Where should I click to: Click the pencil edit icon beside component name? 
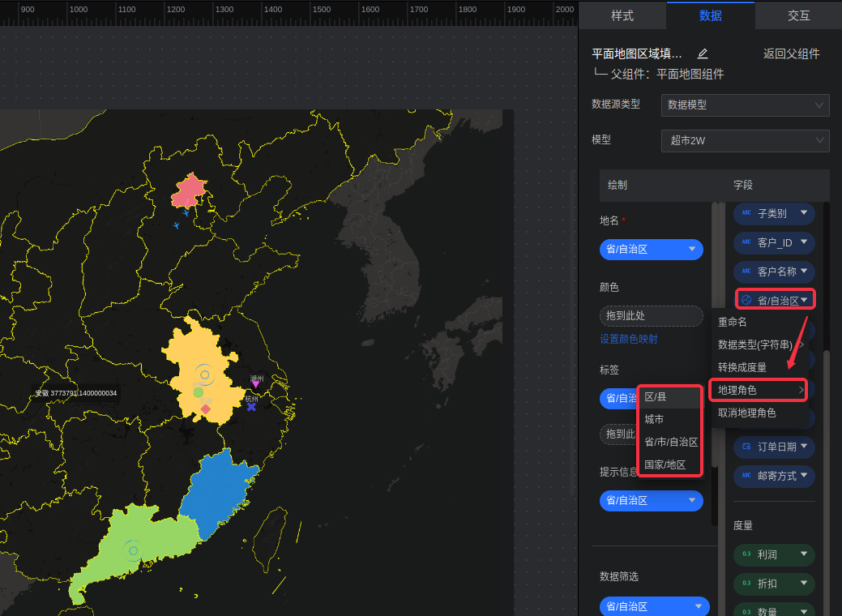703,53
